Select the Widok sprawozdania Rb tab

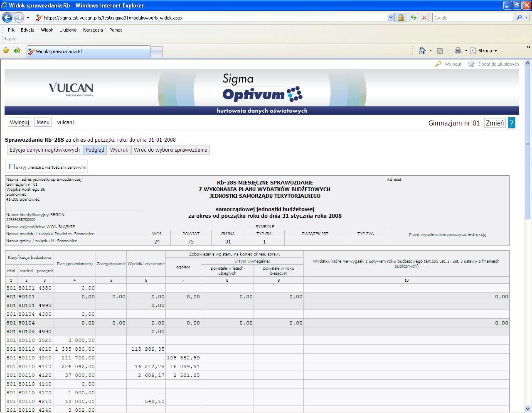tap(88, 52)
